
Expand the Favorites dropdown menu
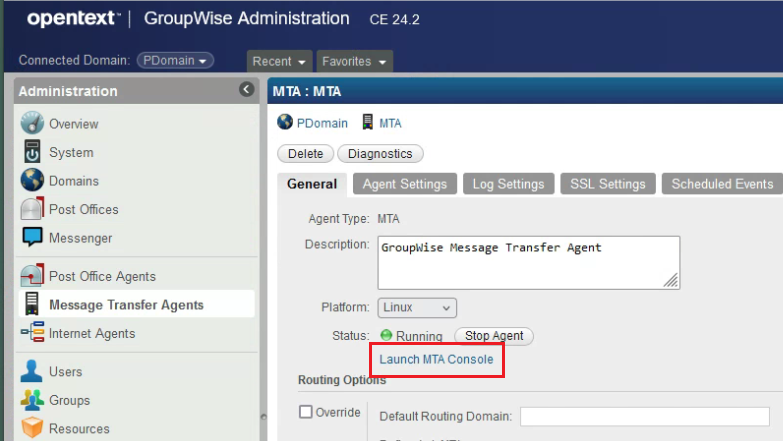355,61
